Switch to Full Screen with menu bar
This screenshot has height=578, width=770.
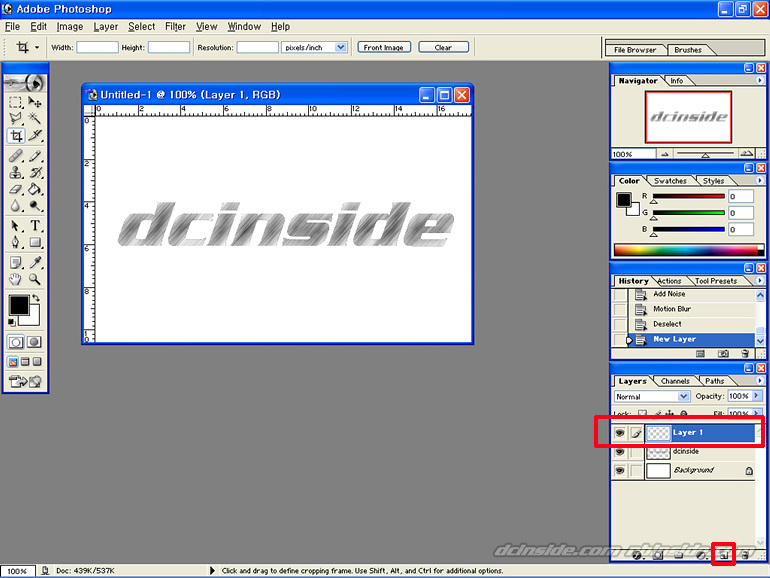pos(25,362)
